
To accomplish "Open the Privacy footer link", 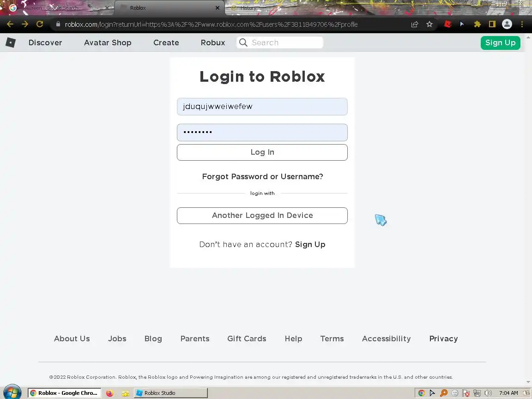I will click(443, 339).
